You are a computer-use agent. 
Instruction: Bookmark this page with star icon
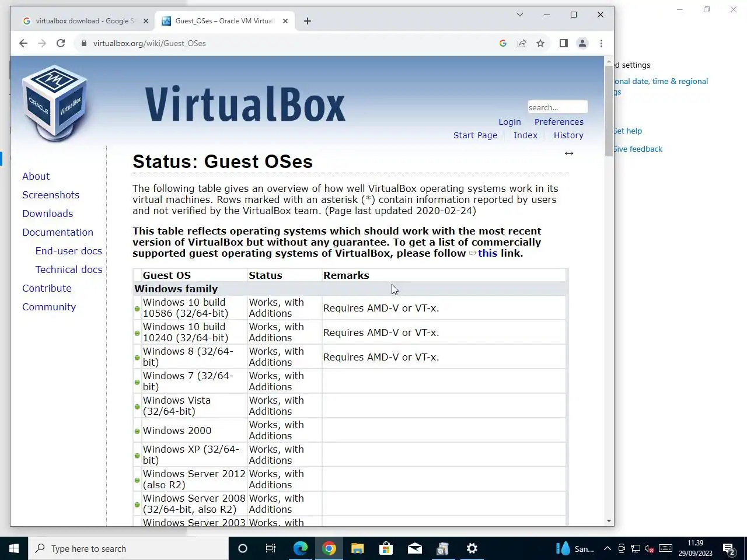pos(540,43)
